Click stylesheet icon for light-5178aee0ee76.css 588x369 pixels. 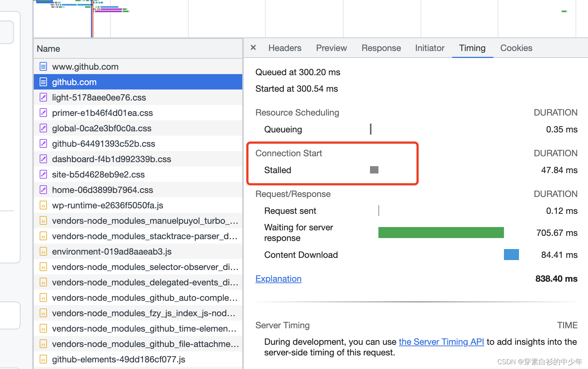[x=43, y=98]
